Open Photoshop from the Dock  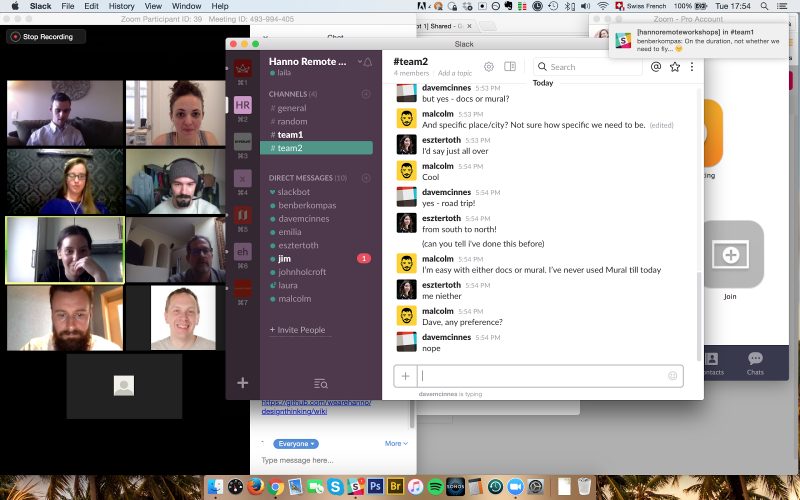point(376,486)
